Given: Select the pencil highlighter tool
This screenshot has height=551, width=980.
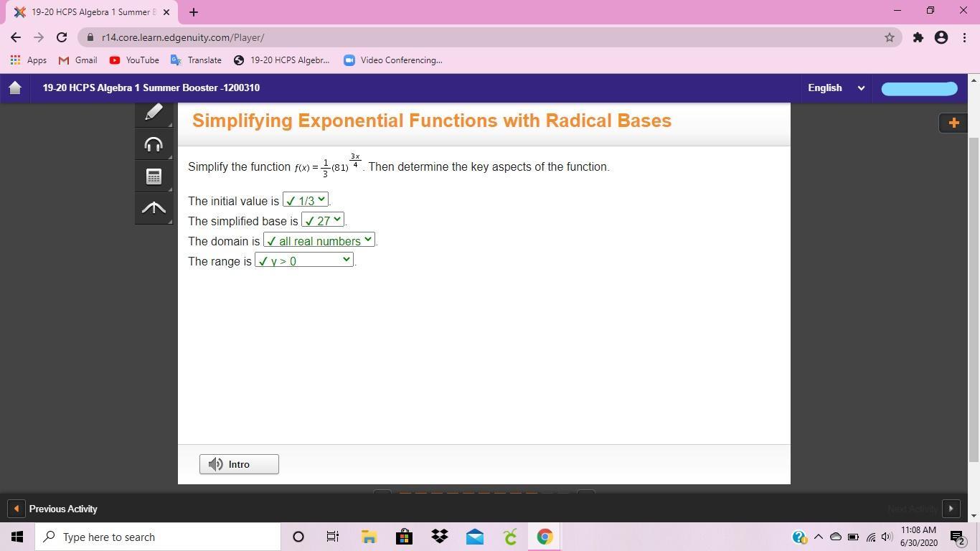Looking at the screenshot, I should click(x=154, y=113).
